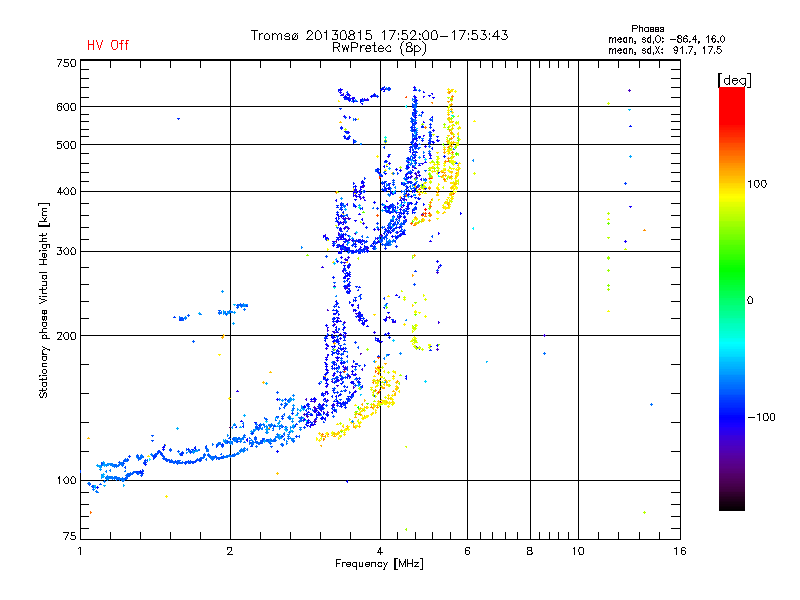Click the black bottom of the phase colorbar

click(732, 503)
